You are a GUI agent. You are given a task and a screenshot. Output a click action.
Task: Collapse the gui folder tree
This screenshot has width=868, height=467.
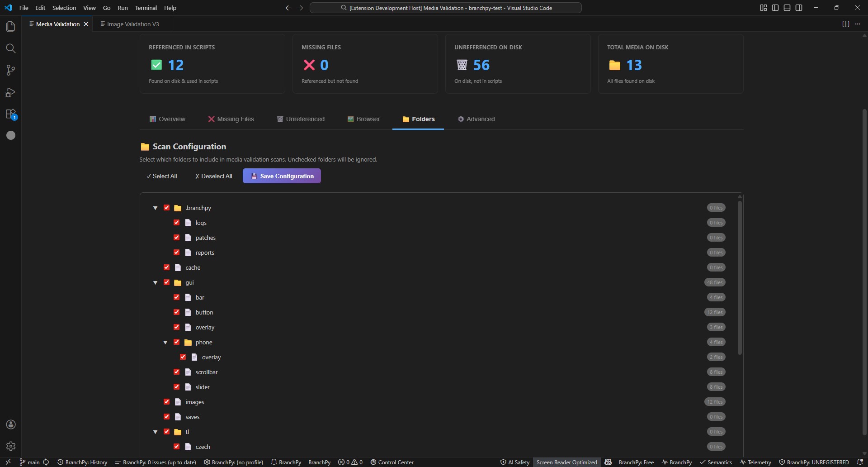click(155, 282)
